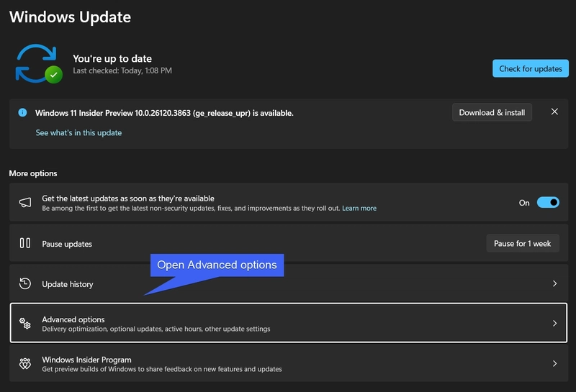Viewport: 576px width, 392px height.
Task: Click Check for updates button
Action: click(x=531, y=68)
